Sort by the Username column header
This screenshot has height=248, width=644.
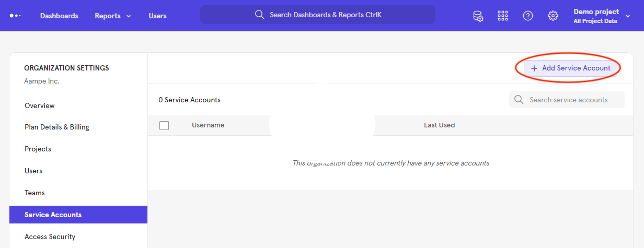[208, 125]
